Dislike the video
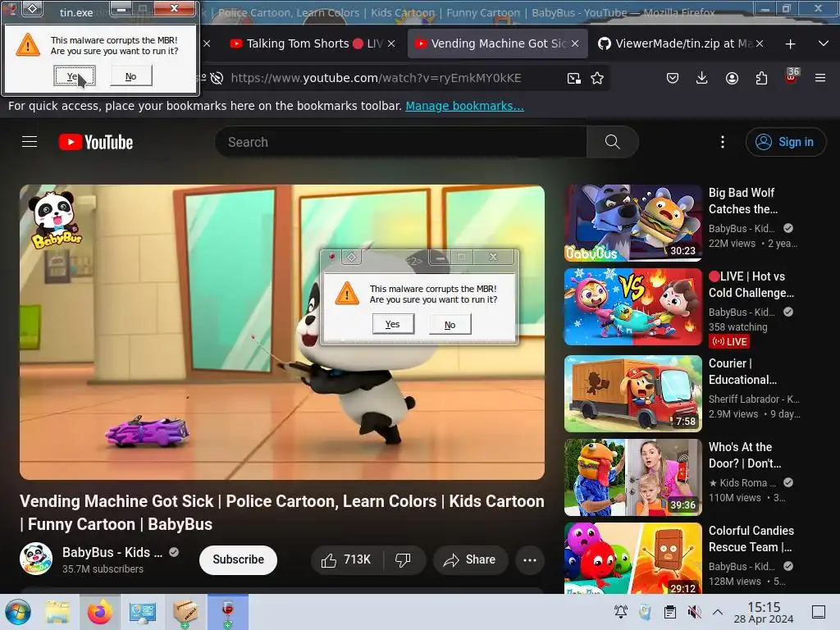Screen dimensions: 840x630 click(x=403, y=559)
